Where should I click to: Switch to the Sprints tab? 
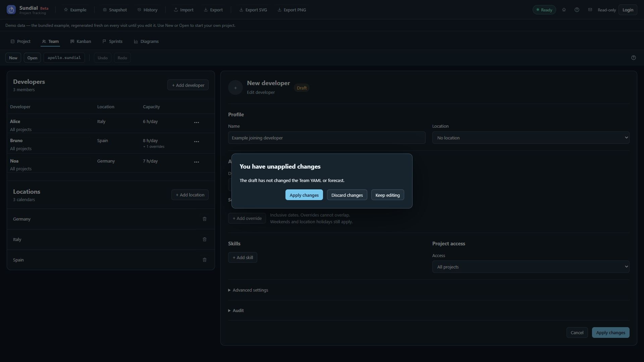112,42
